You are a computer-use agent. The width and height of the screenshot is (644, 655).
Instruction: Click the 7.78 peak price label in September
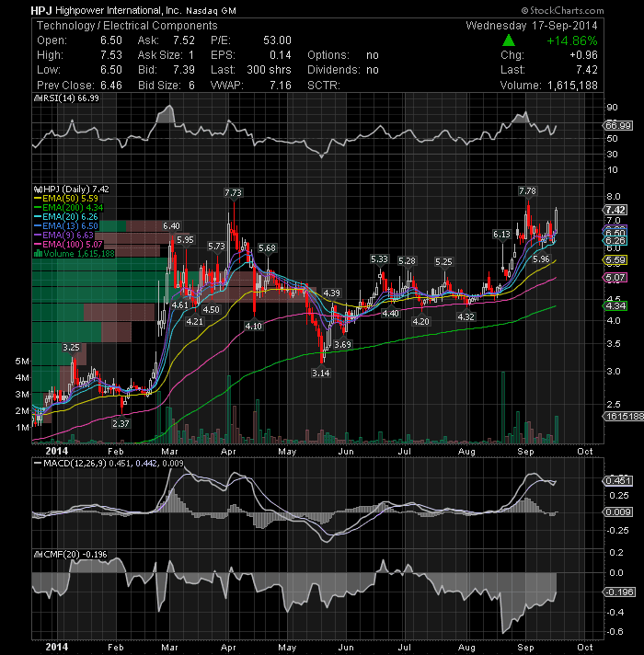[527, 191]
